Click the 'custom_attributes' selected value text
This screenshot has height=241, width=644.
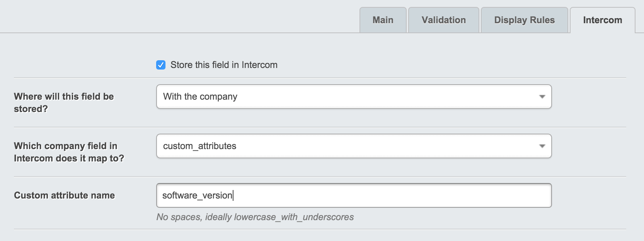(x=199, y=146)
